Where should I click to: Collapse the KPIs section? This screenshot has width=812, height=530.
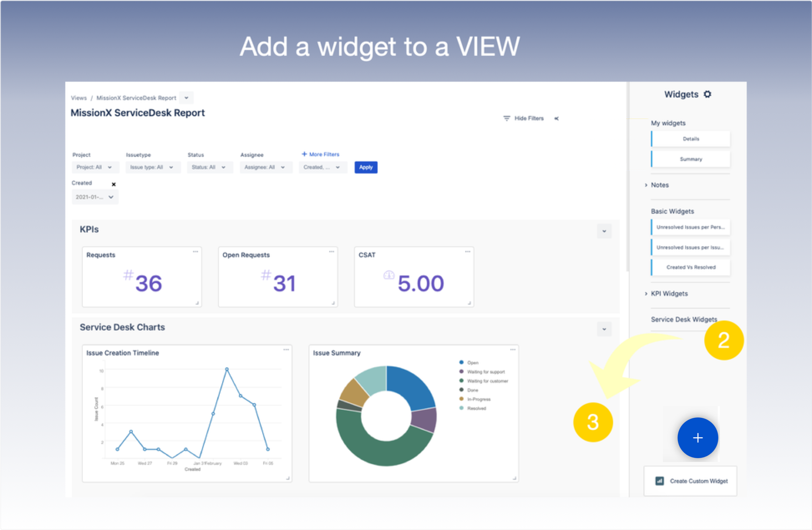tap(604, 231)
